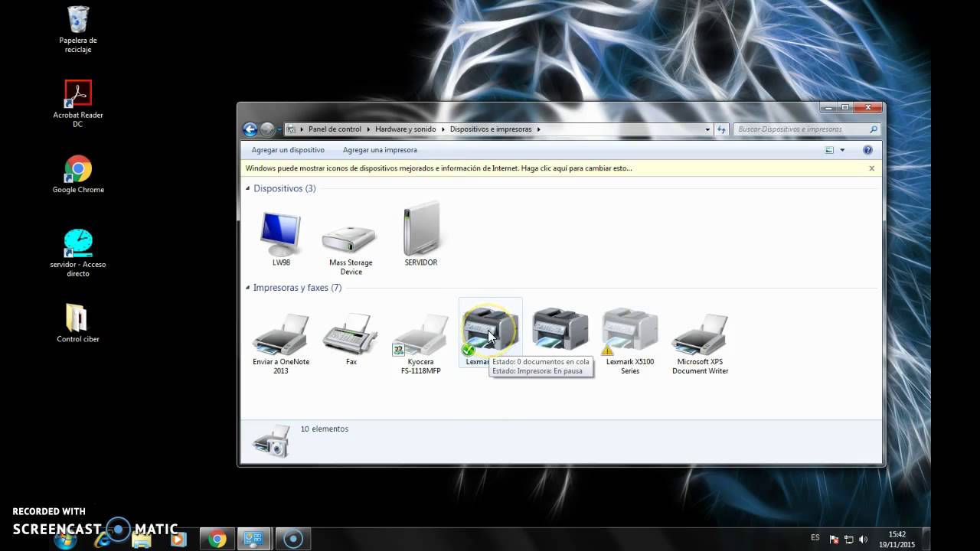Open the network tray icon
This screenshot has height=551, width=980.
click(x=849, y=540)
